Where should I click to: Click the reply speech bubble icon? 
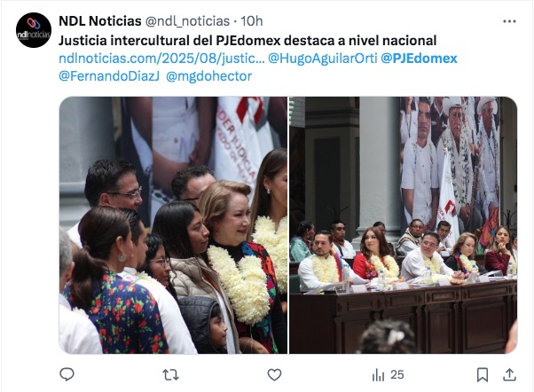pyautogui.click(x=67, y=374)
